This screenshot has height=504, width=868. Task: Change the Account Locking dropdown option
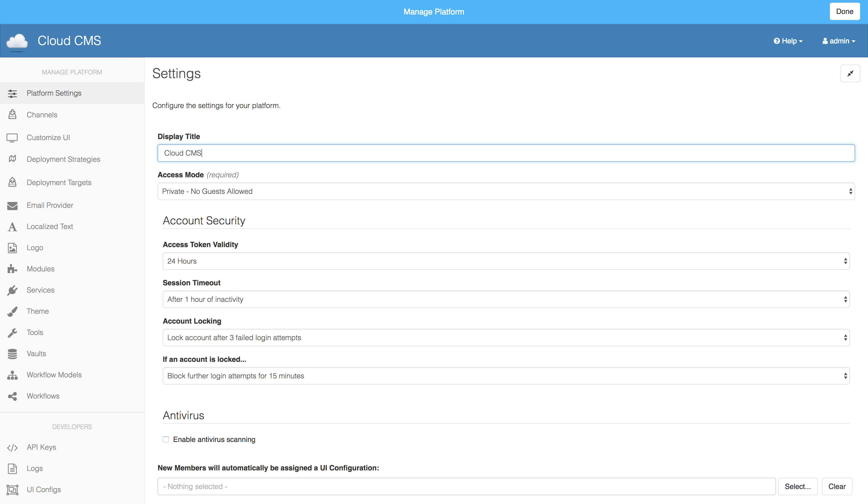tap(506, 338)
